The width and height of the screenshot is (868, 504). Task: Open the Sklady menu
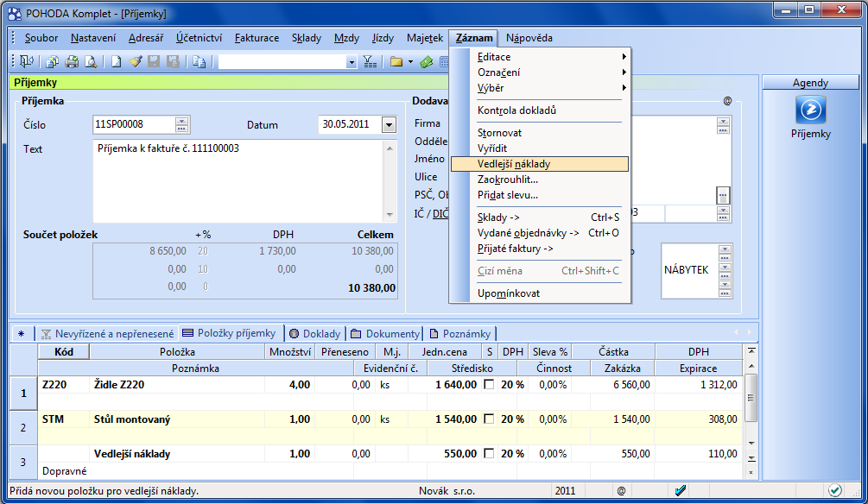click(x=306, y=38)
